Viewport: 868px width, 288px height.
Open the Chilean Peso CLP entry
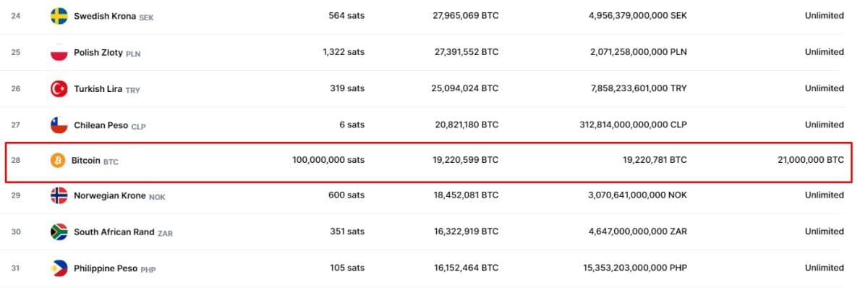coord(110,125)
